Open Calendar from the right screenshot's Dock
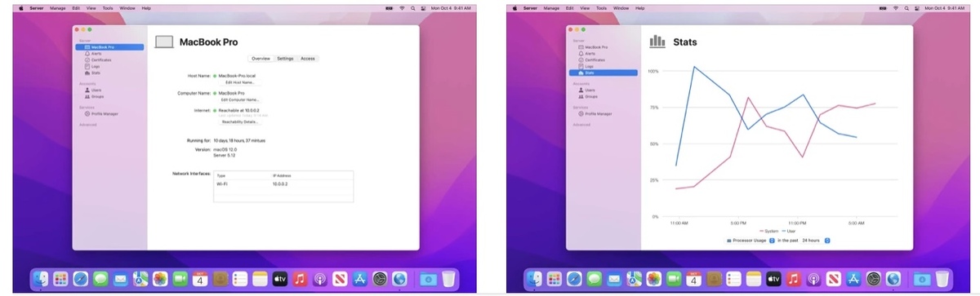The width and height of the screenshot is (980, 296). click(x=693, y=278)
